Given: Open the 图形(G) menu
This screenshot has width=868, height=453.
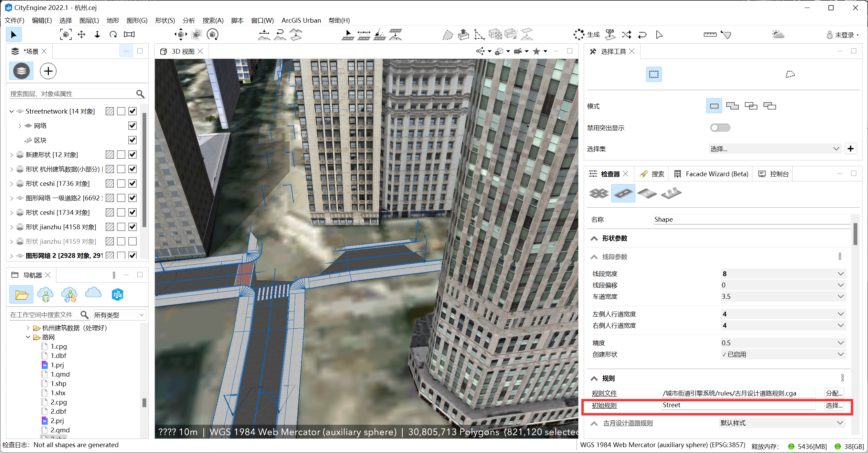Looking at the screenshot, I should 137,20.
